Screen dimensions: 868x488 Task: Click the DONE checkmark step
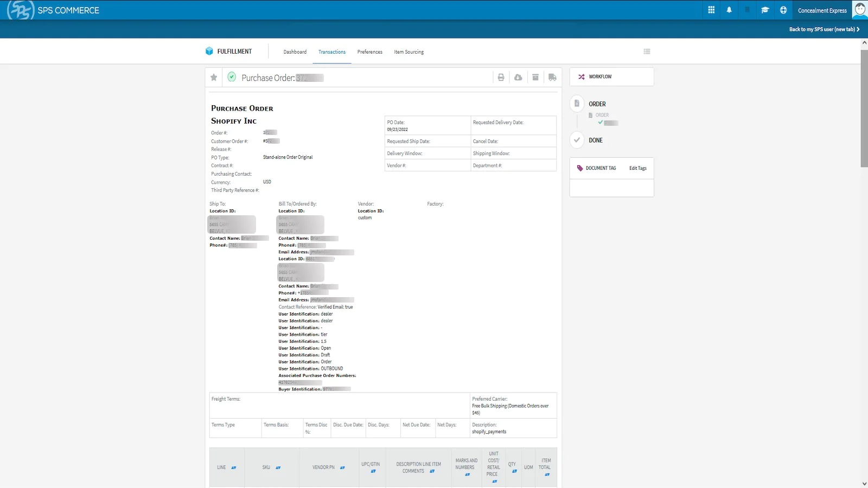point(577,140)
